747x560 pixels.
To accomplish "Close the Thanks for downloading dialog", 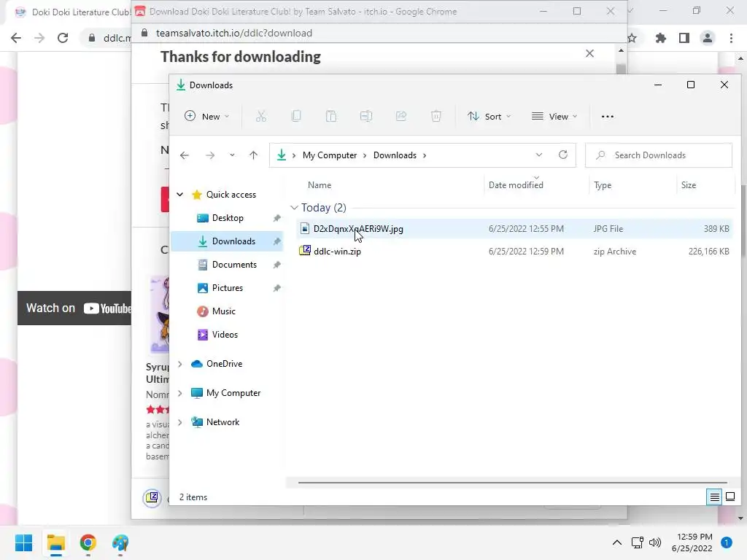I will [589, 53].
